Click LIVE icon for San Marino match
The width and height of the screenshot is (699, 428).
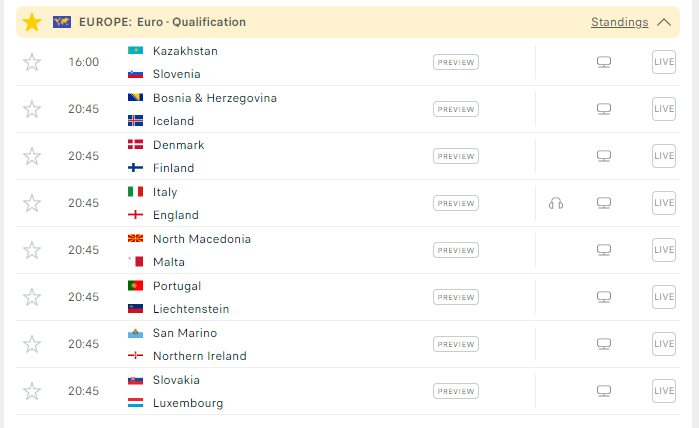click(x=664, y=344)
